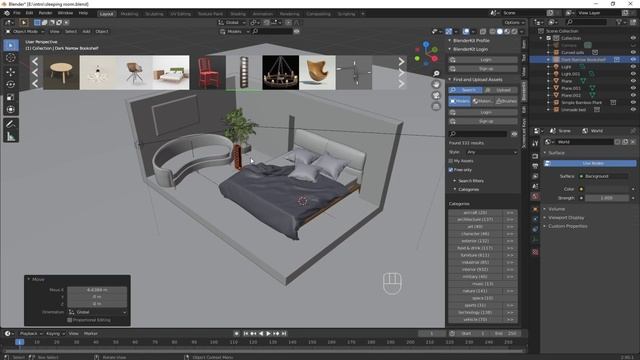Click the zoom view magnifier icon

coord(436,73)
